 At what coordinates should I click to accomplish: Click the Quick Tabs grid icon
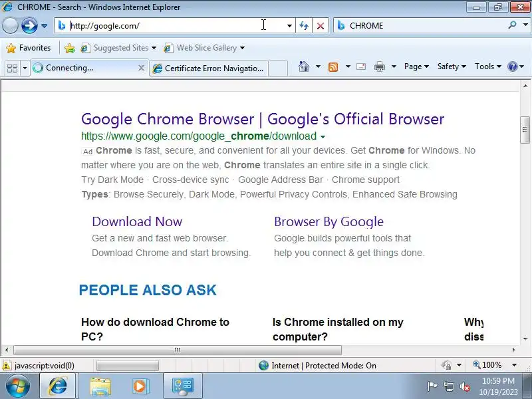[x=12, y=68]
